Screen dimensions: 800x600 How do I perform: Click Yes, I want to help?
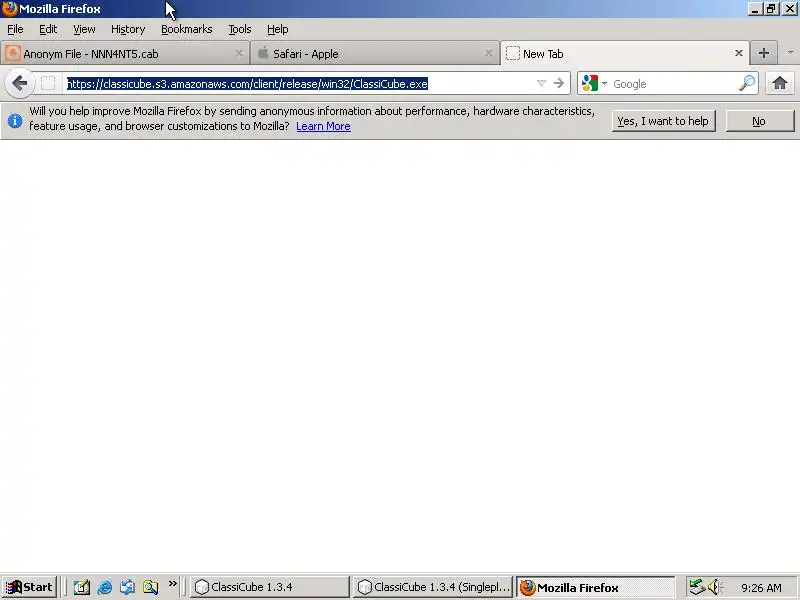click(663, 121)
